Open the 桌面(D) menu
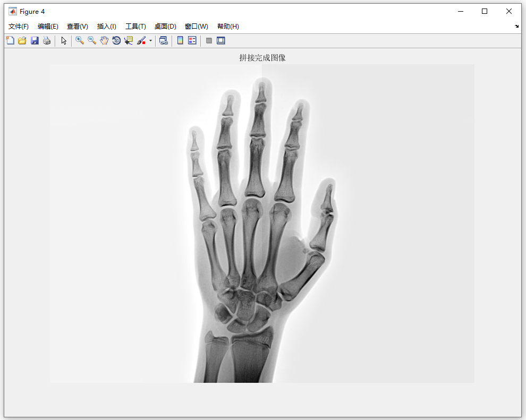This screenshot has height=420, width=526. pos(165,26)
